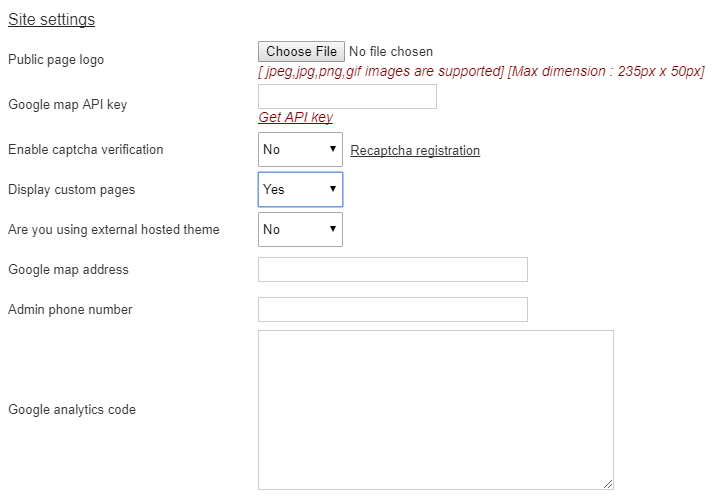Screen dimensions: 718x499
Task: Open the Enable captcha verification dropdown
Action: pyautogui.click(x=300, y=149)
